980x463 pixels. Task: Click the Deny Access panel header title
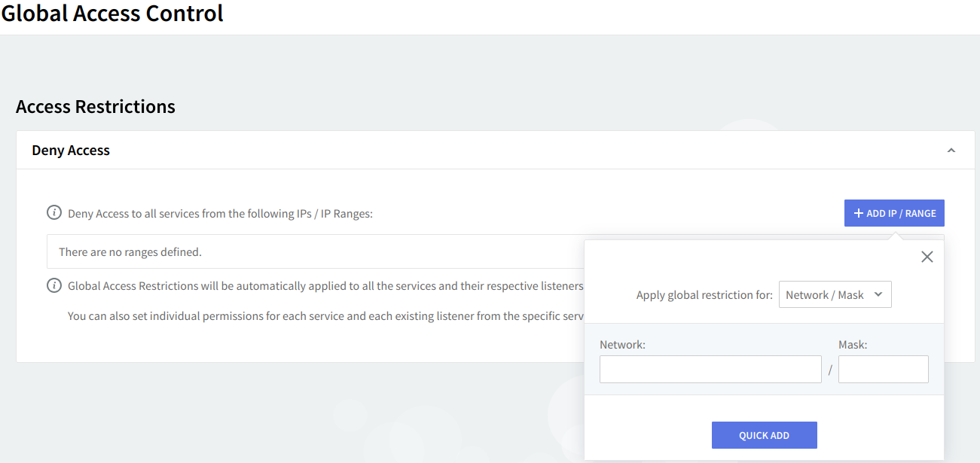pos(71,151)
